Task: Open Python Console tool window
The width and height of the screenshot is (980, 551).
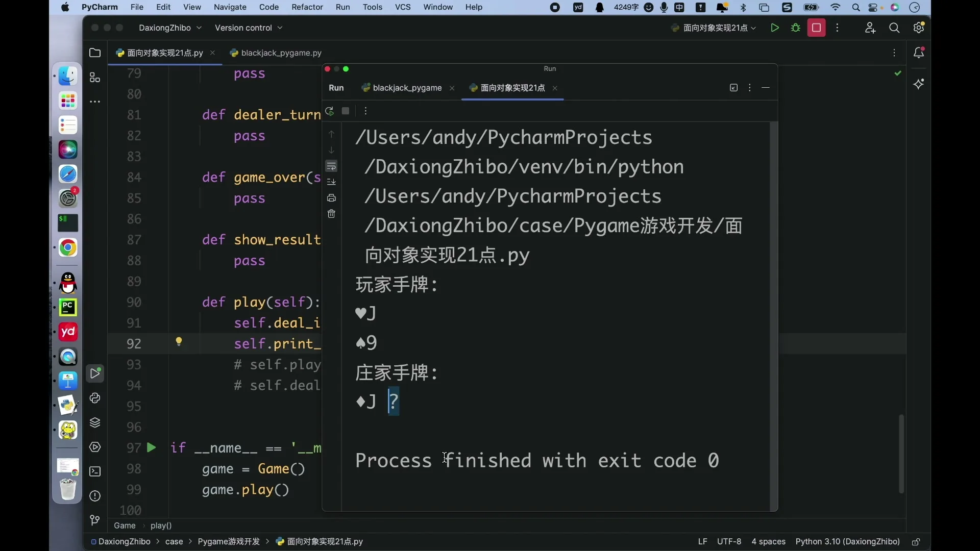Action: click(x=95, y=398)
